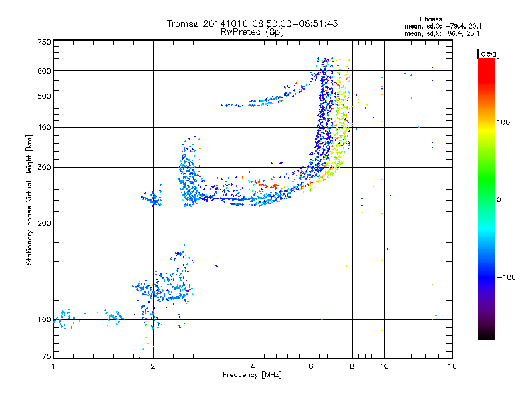Image resolution: width=532 pixels, height=399 pixels.
Task: Click the x-axis tick label '4'
Action: pyautogui.click(x=253, y=366)
